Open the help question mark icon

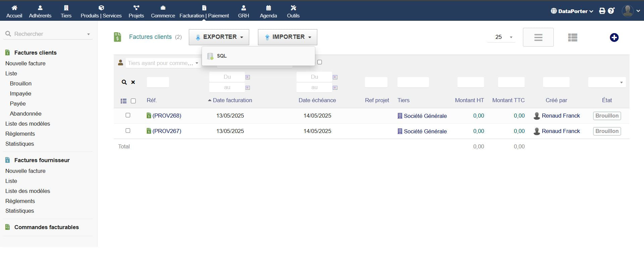611,11
